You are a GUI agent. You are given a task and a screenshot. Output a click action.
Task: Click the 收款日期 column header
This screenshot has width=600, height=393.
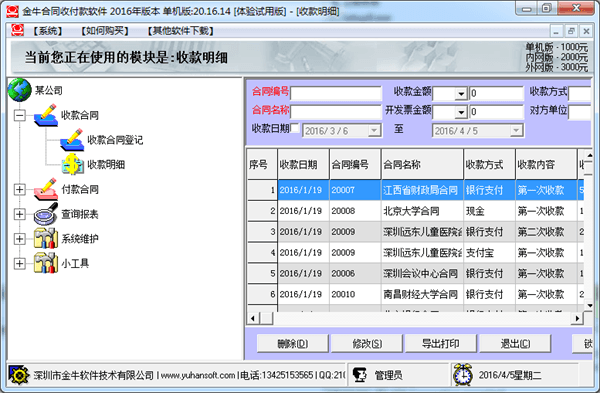tap(303, 165)
